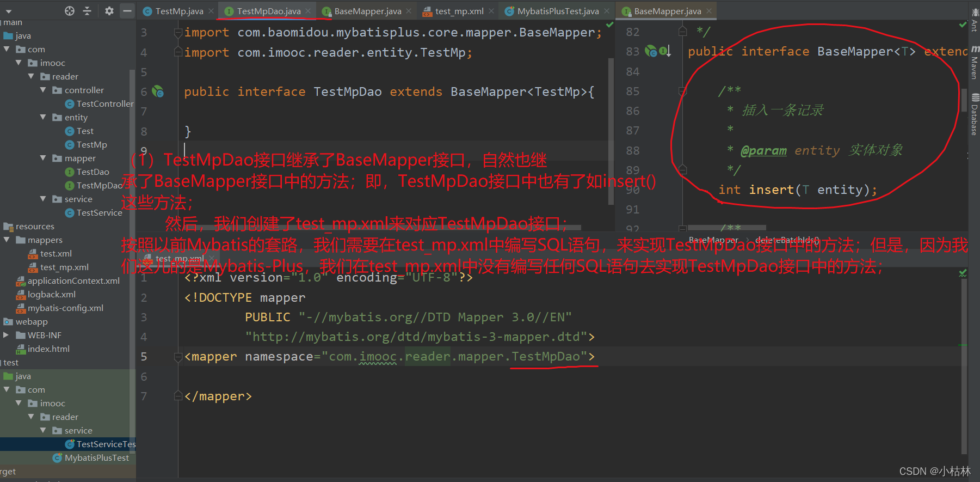Collapse the mapper folder
Screen dimensions: 980x482
(x=43, y=158)
